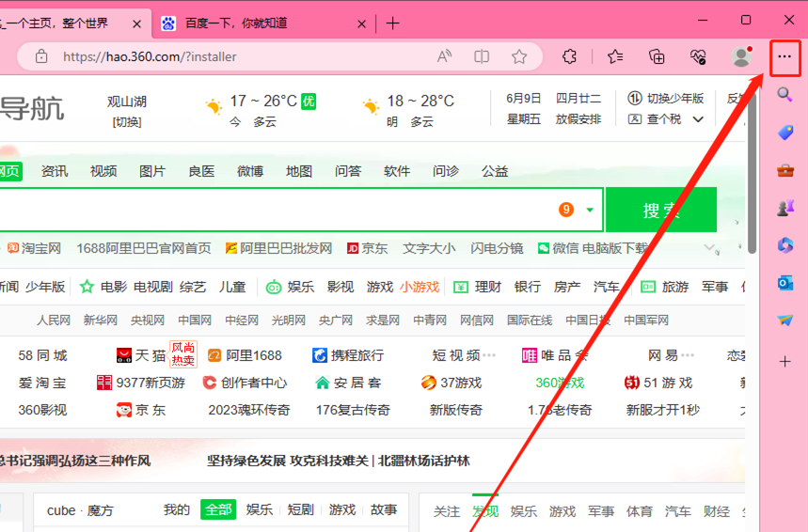Open the 携程旅行 site link
808x532 pixels.
pyautogui.click(x=348, y=355)
